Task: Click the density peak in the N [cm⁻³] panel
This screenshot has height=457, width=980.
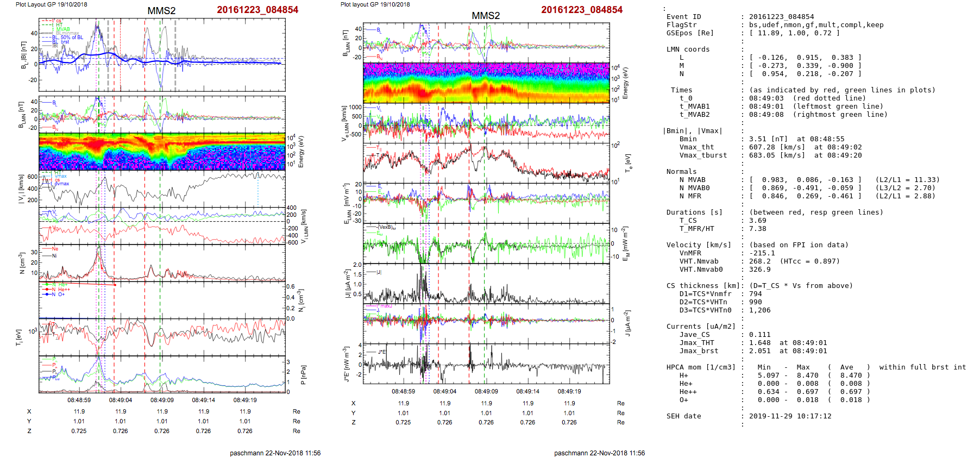Action: tap(98, 249)
